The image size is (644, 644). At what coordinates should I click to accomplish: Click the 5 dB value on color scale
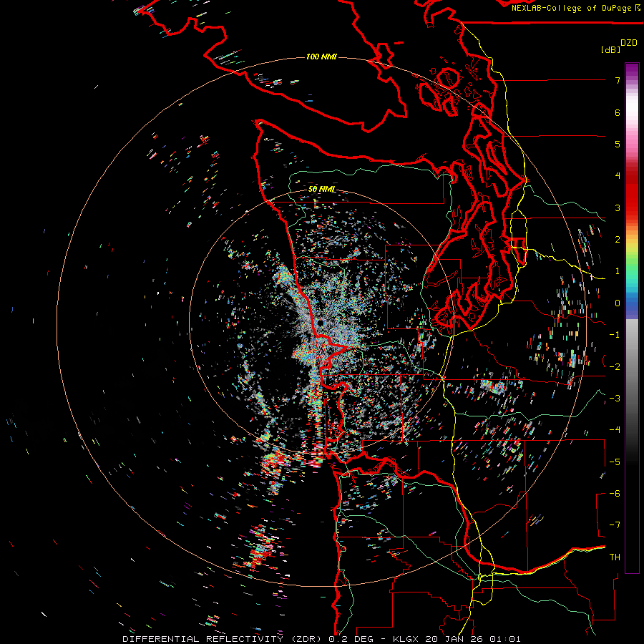618,144
